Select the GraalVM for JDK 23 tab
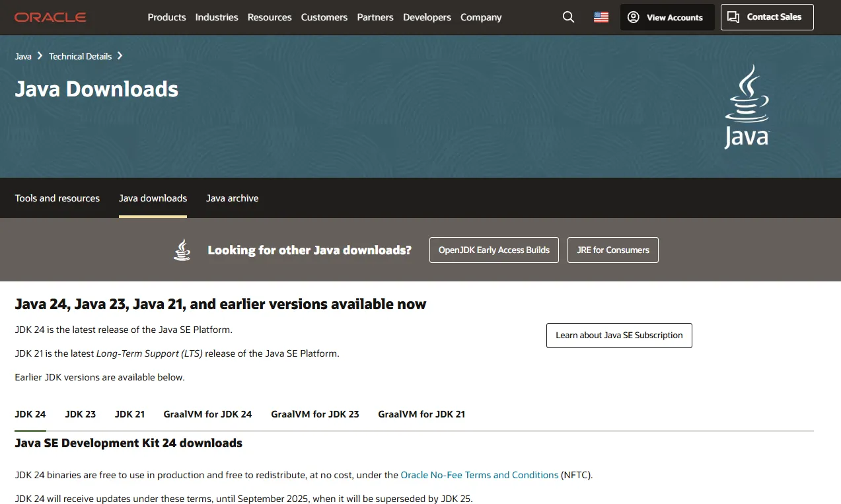The width and height of the screenshot is (841, 504). 315,414
